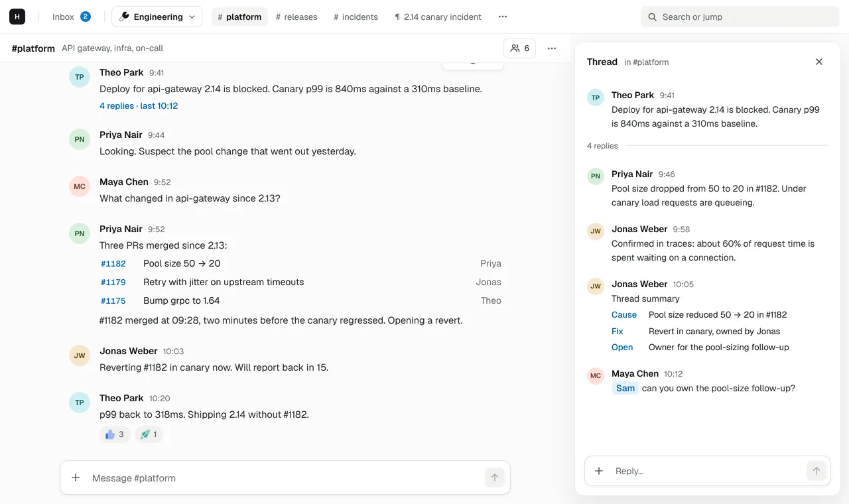Click the H workspace logo icon
The image size is (849, 504).
pos(17,17)
